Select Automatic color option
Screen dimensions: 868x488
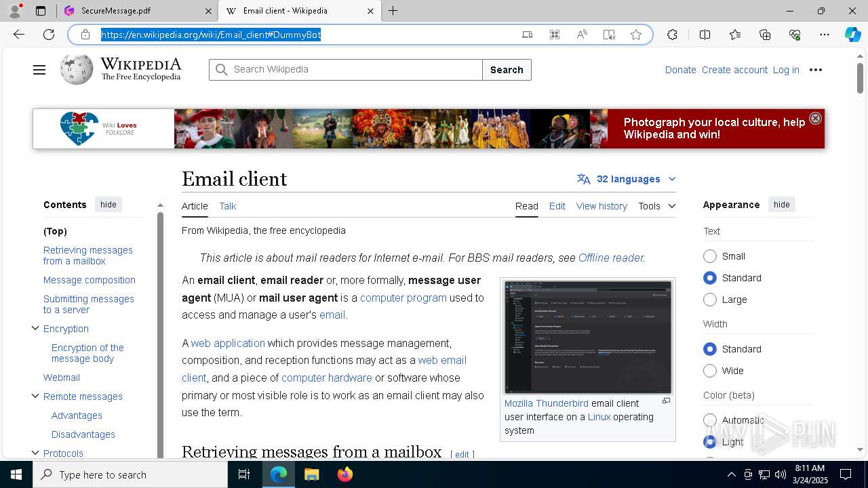click(x=710, y=420)
